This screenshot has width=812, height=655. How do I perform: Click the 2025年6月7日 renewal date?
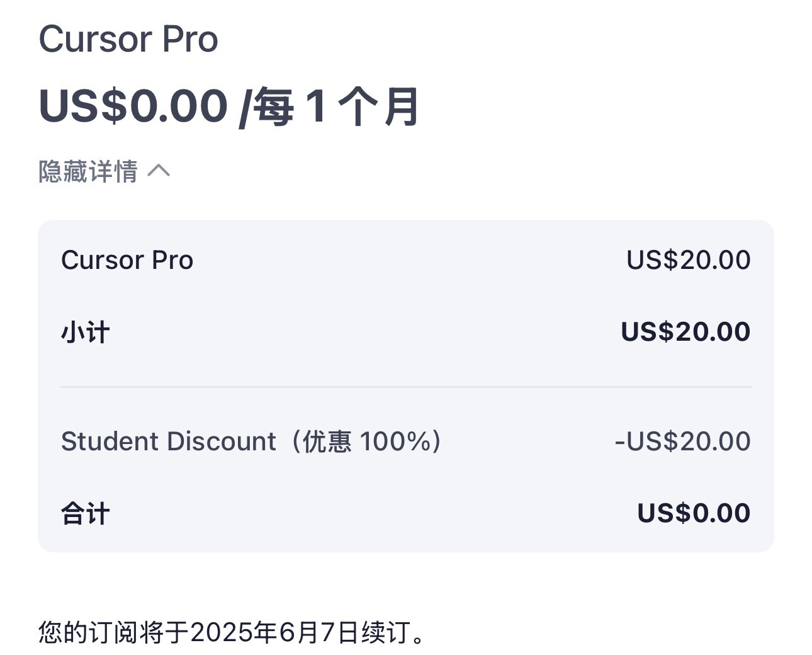274,632
